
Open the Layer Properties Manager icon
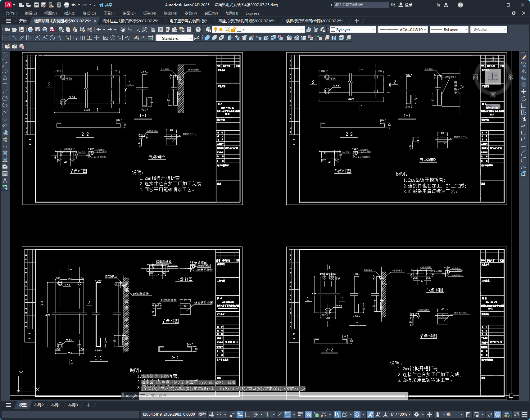pos(208,29)
